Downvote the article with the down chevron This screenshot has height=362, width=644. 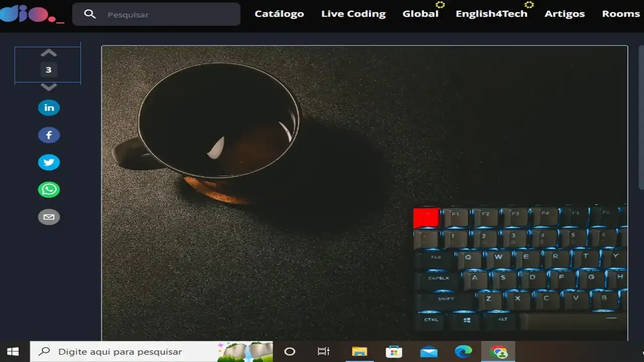pos(48,87)
